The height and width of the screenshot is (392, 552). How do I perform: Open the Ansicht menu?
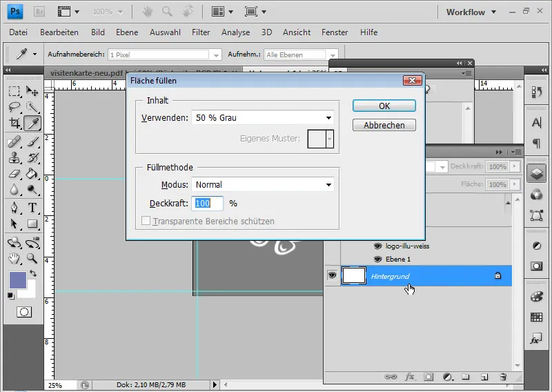297,32
